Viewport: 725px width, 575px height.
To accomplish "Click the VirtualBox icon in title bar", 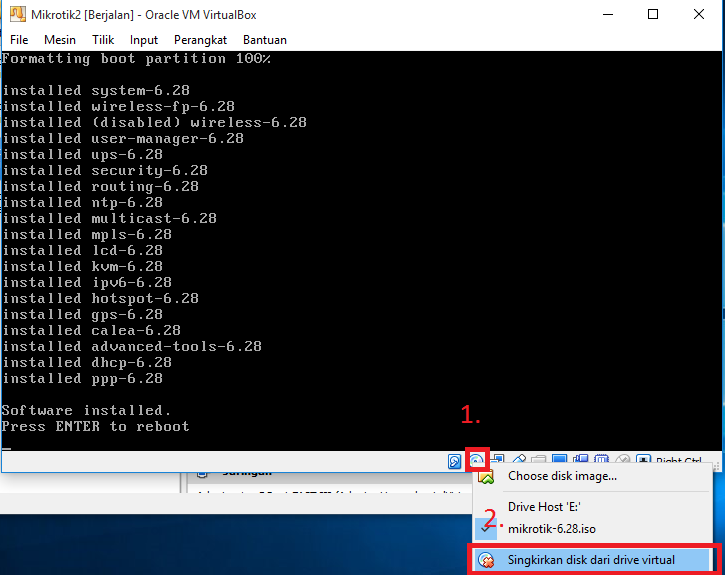I will pos(18,14).
